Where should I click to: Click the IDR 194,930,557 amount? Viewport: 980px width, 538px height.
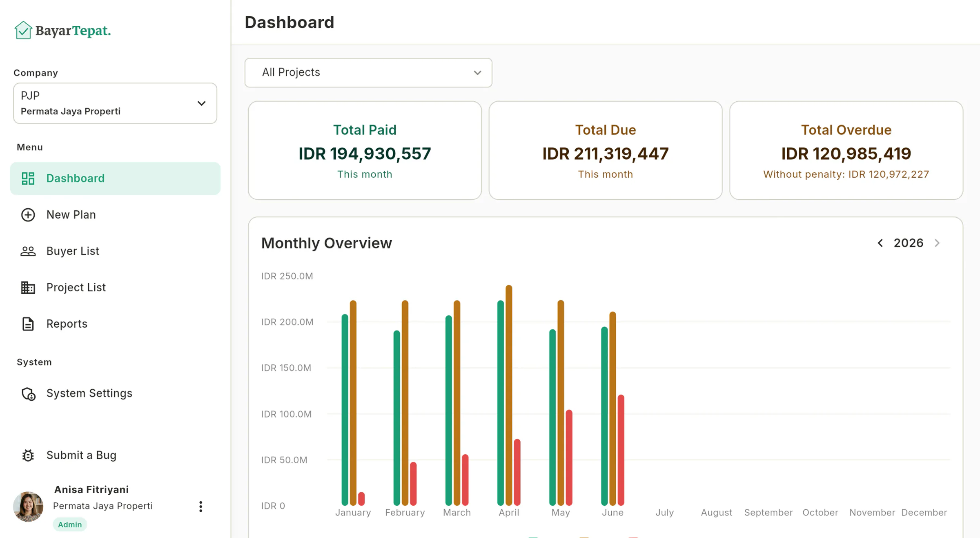point(365,154)
